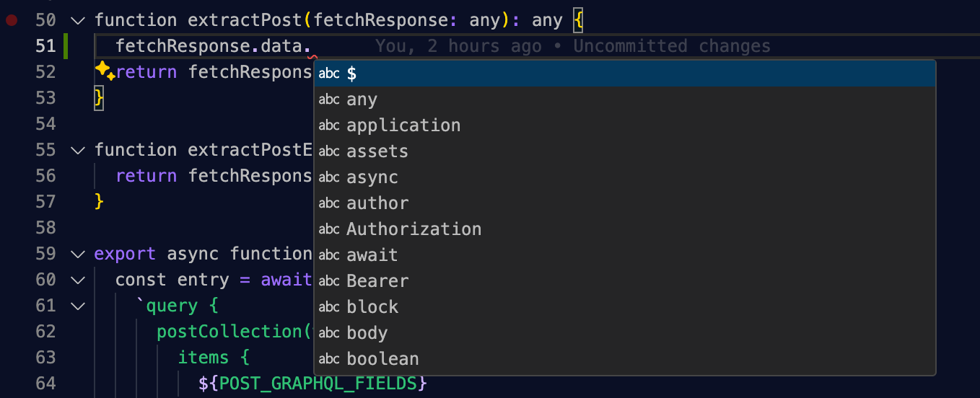Select the 'author' completion entry
The height and width of the screenshot is (398, 980).
pos(625,203)
